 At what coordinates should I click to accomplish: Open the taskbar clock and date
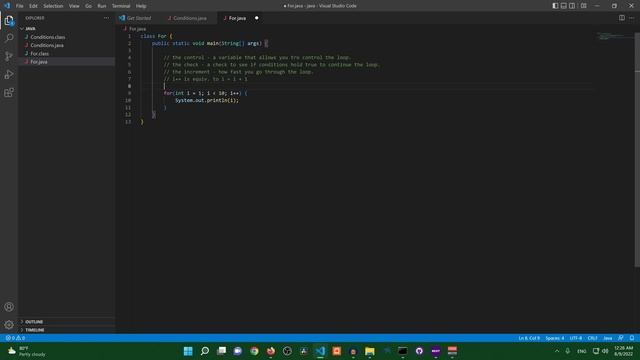pyautogui.click(x=623, y=351)
